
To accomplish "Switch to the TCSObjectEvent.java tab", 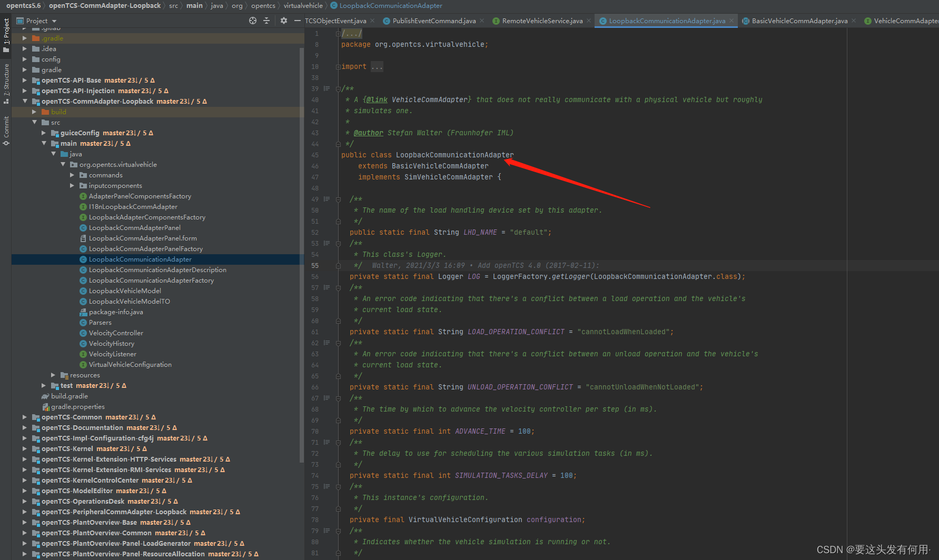I will click(x=335, y=21).
